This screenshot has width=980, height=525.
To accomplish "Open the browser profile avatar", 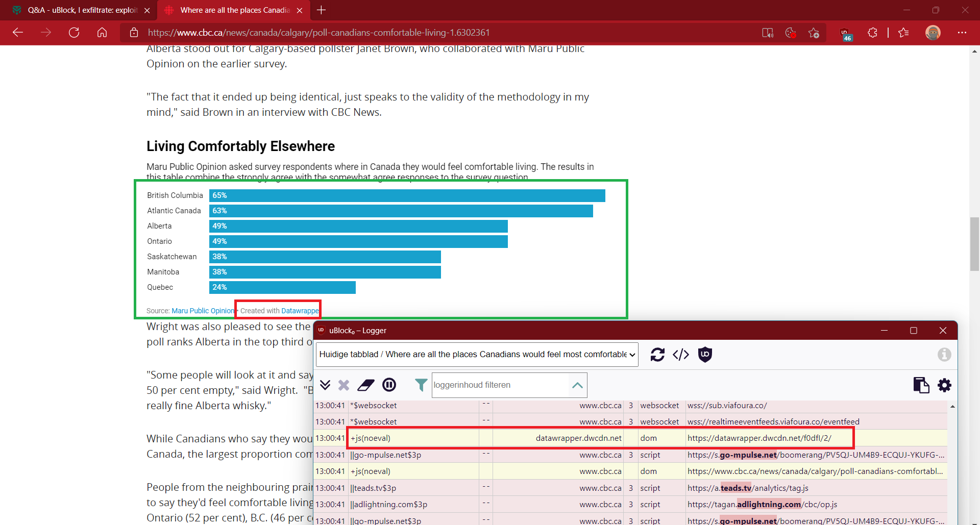I will (933, 33).
